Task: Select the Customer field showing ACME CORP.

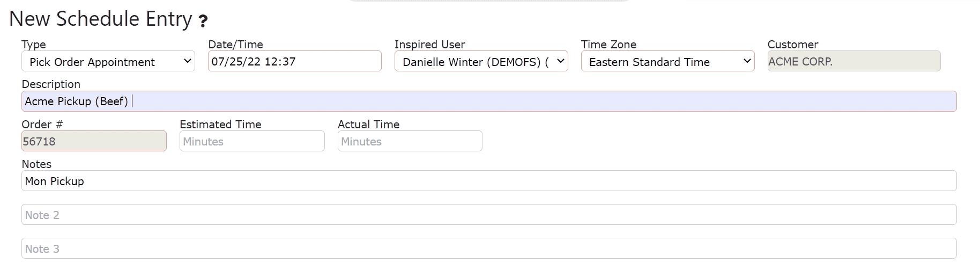Action: click(x=854, y=61)
